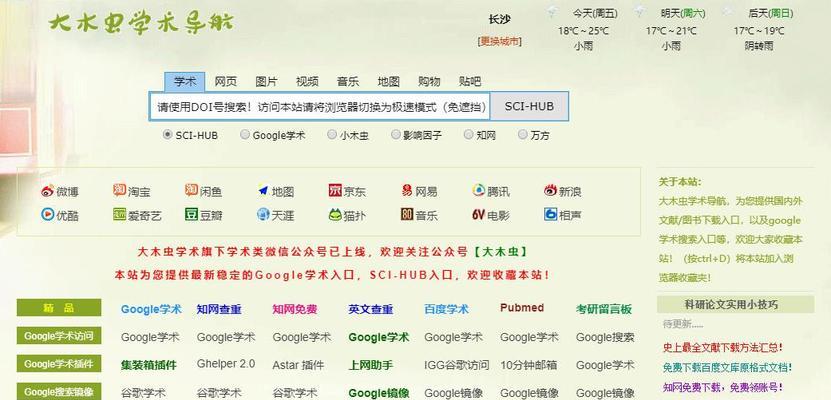
Task: Focus the DOI search input field
Action: pyautogui.click(x=320, y=106)
